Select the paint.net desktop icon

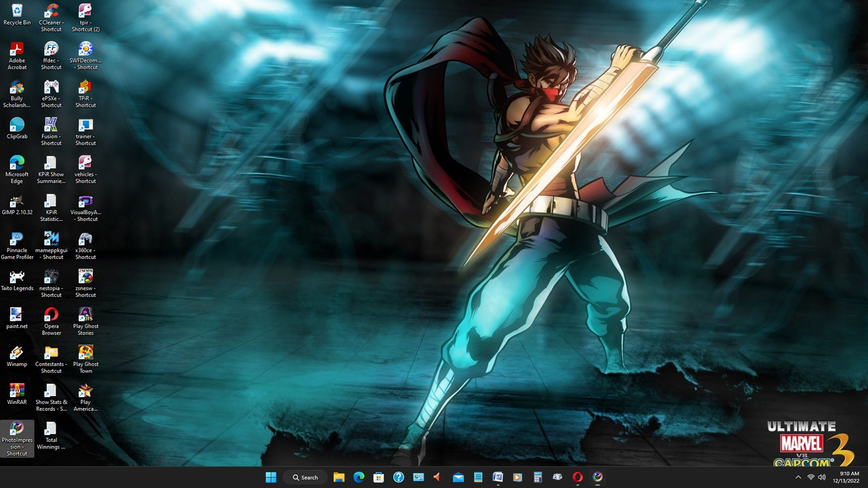point(17,318)
